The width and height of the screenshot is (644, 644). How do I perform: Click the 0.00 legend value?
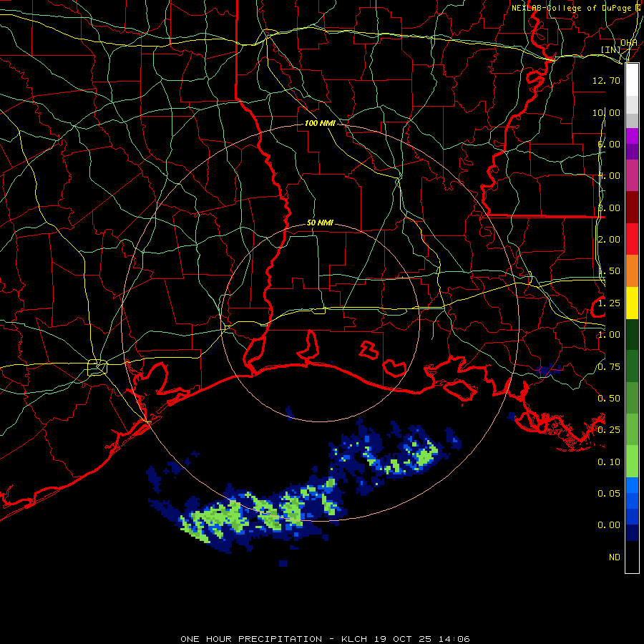pos(609,525)
